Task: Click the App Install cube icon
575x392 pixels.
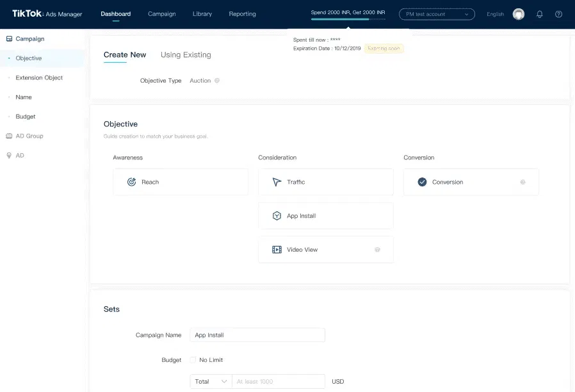Action: click(277, 216)
